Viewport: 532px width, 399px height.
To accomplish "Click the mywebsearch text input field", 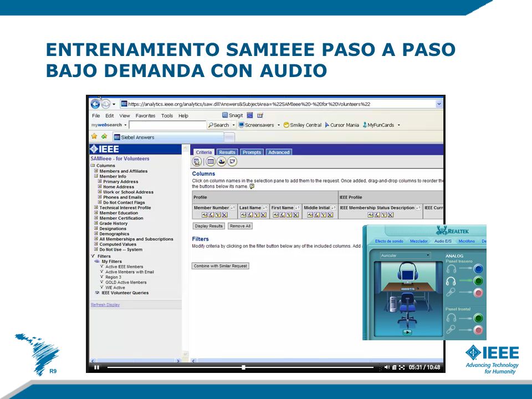I will (x=167, y=125).
